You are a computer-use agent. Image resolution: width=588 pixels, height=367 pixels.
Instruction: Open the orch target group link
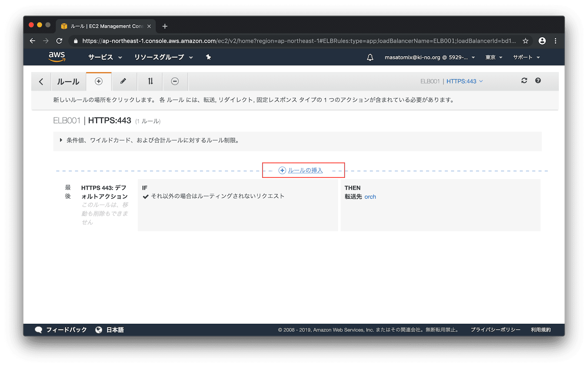click(x=370, y=197)
